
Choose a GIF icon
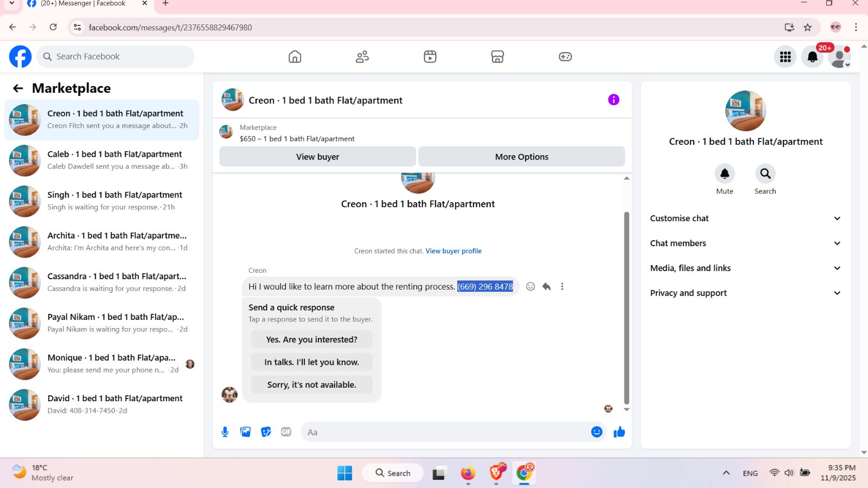pos(286,432)
